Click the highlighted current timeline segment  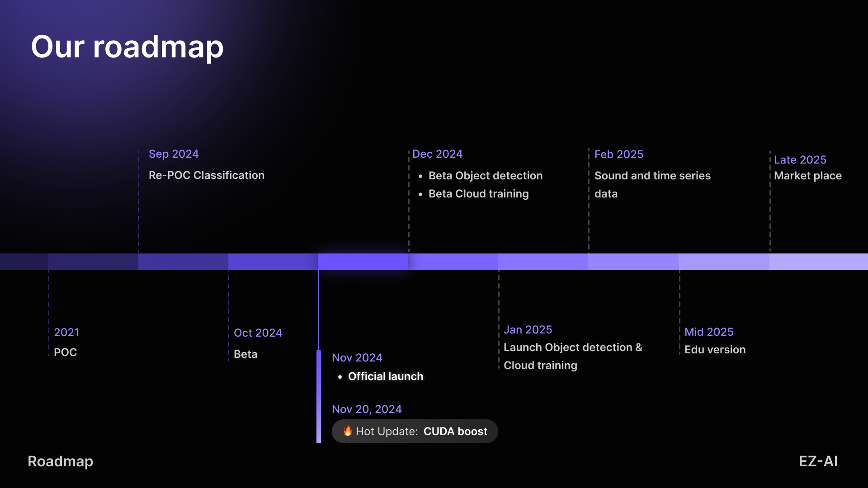click(x=363, y=261)
